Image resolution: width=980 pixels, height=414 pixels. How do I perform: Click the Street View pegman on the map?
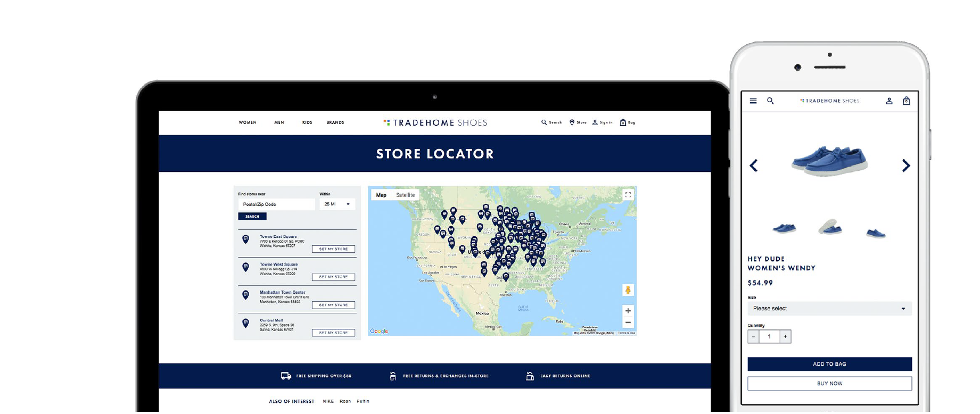[x=628, y=290]
